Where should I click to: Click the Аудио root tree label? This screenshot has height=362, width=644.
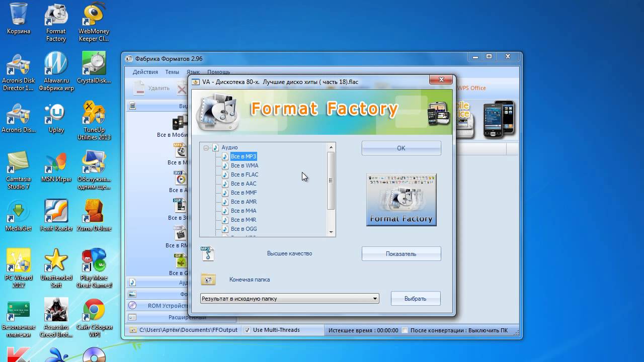229,147
